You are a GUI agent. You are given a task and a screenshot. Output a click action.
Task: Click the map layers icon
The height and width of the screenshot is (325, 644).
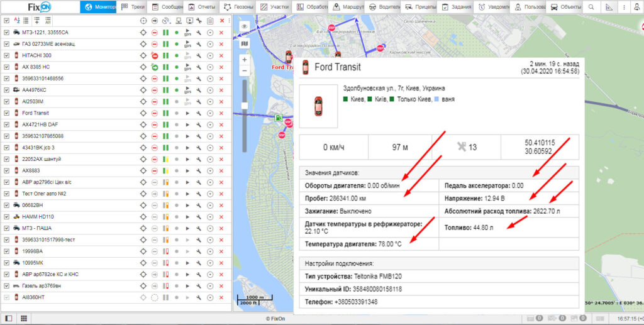click(244, 43)
